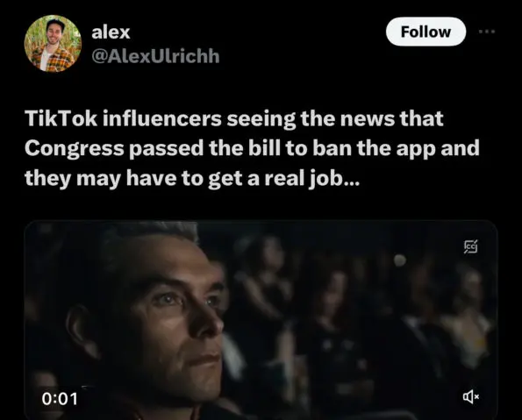The image size is (522, 420).
Task: Click the 0:01 video time indicator
Action: [x=60, y=399]
